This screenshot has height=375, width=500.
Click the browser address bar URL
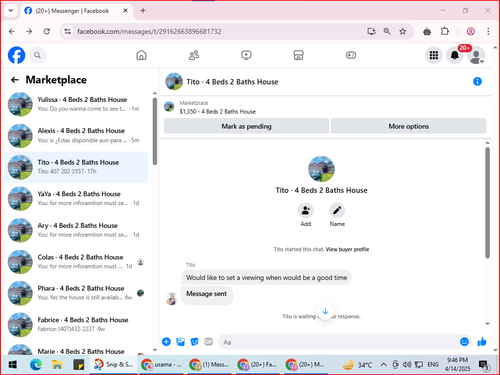point(149,31)
